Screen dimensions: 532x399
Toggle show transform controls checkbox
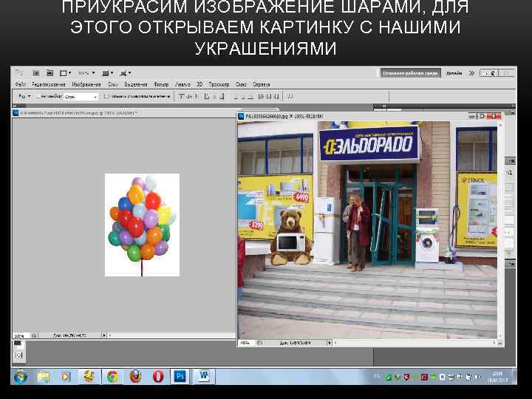(106, 97)
